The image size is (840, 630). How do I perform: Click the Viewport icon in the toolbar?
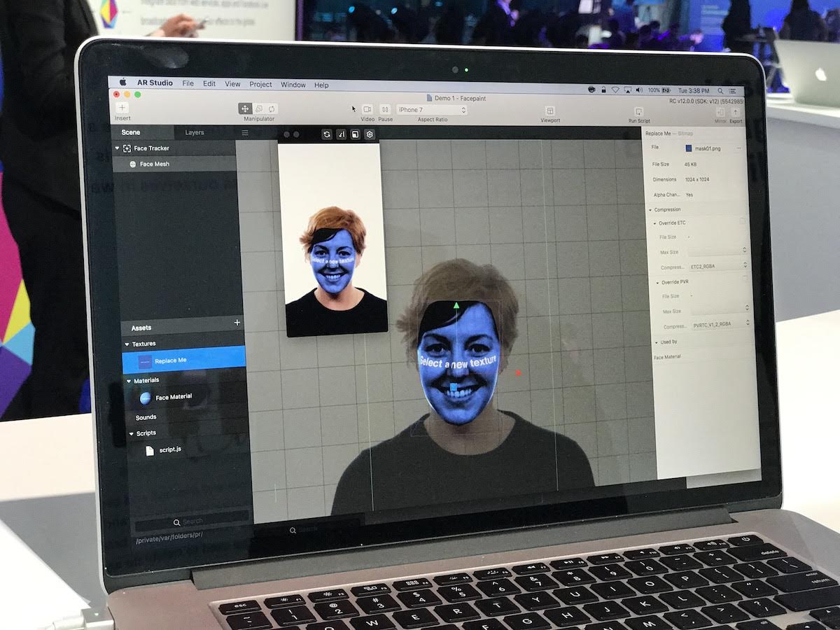(x=550, y=111)
